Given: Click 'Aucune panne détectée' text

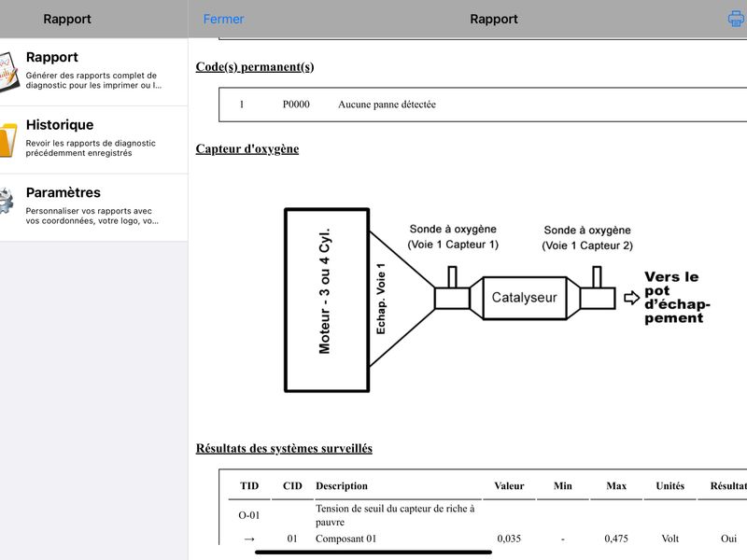Looking at the screenshot, I should pyautogui.click(x=387, y=105).
